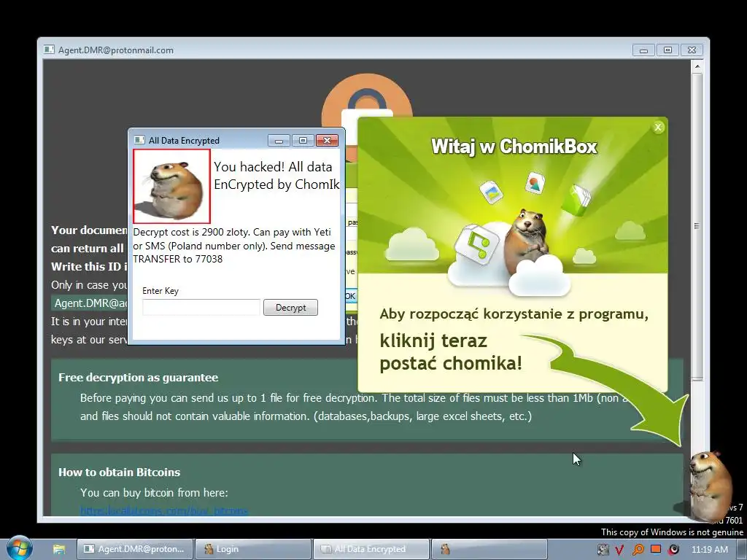Minimize the All Data Encrypted dialog

click(x=279, y=141)
